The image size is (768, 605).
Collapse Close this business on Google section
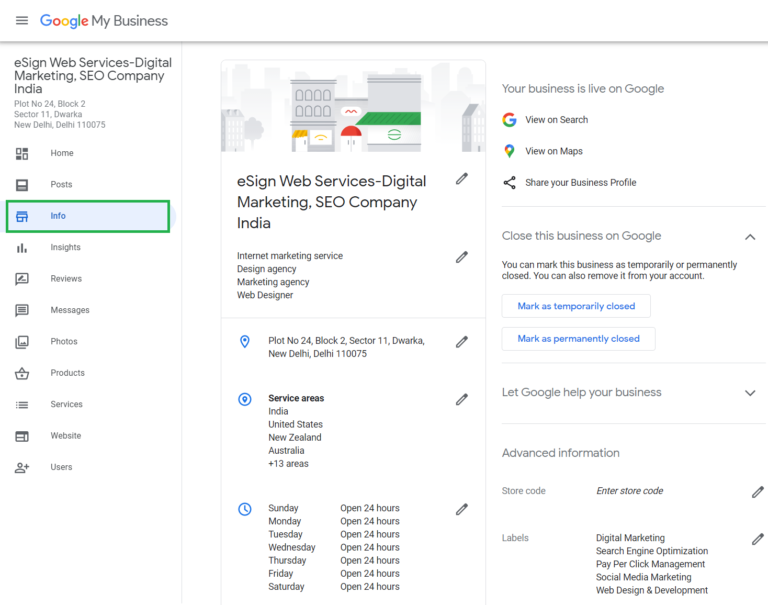[x=750, y=237]
